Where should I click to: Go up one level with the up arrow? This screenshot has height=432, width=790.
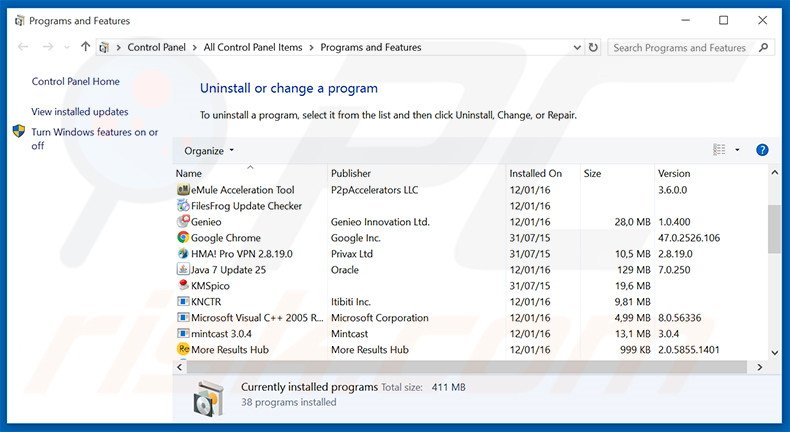(x=85, y=47)
